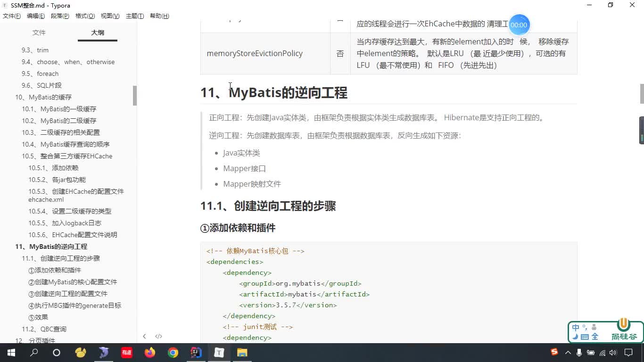Screen dimensions: 644x362
Task: Jump to outline item 9.3、trim
Action: pyautogui.click(x=35, y=50)
